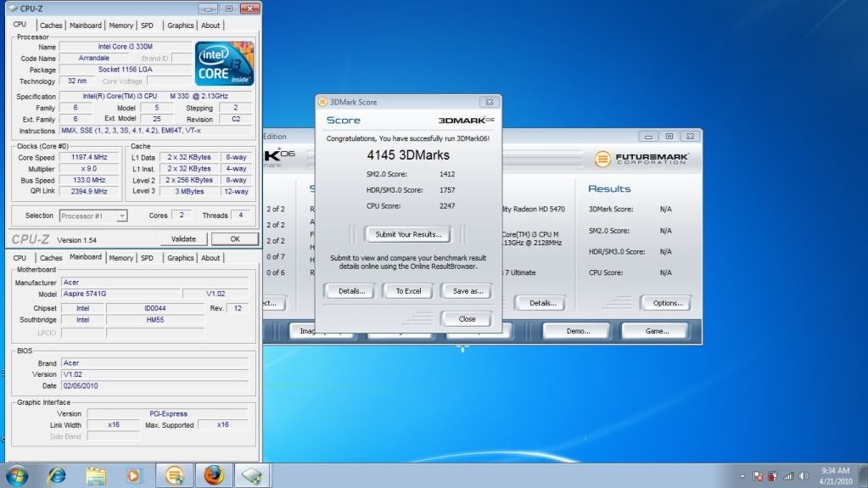The width and height of the screenshot is (868, 488).
Task: Minimize the CPU-Z window
Action: tap(208, 8)
